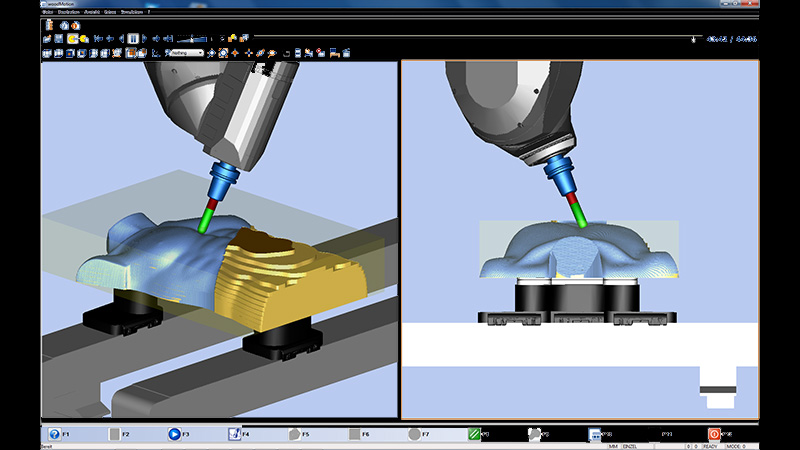This screenshot has width=800, height=450.
Task: Click the orange-framed zoom window icon
Action: click(x=223, y=53)
